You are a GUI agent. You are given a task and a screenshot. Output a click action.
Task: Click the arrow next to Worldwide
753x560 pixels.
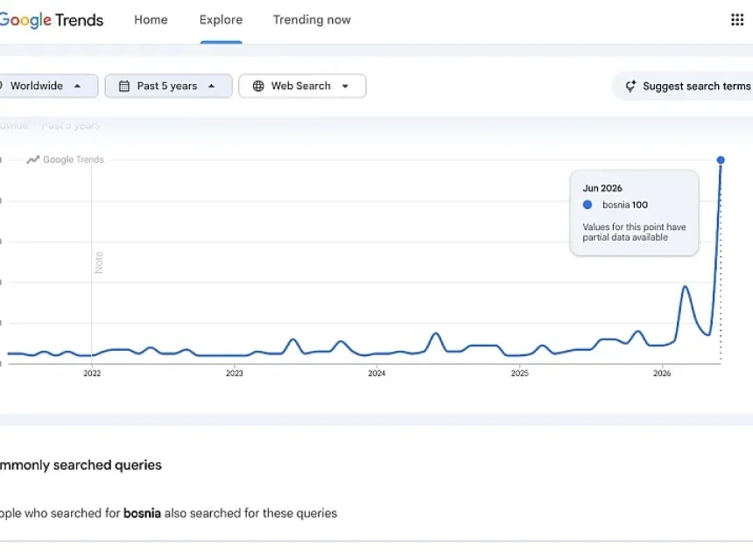point(77,86)
